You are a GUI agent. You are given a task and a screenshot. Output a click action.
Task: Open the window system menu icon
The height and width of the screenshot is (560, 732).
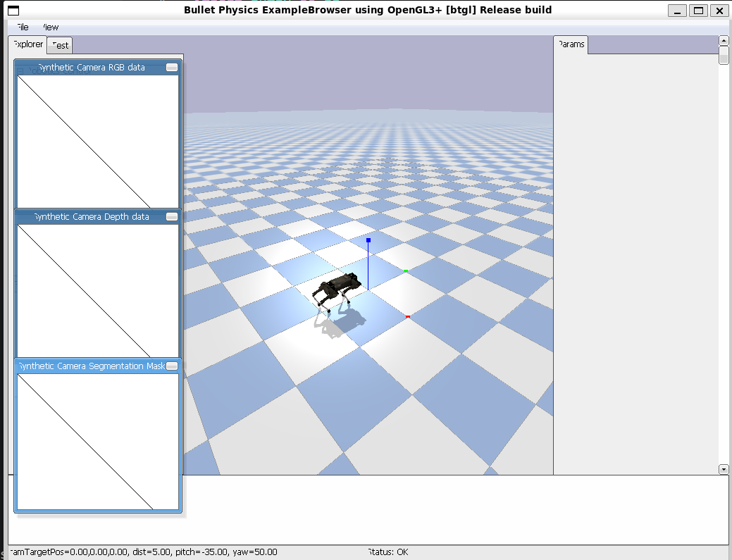point(14,11)
